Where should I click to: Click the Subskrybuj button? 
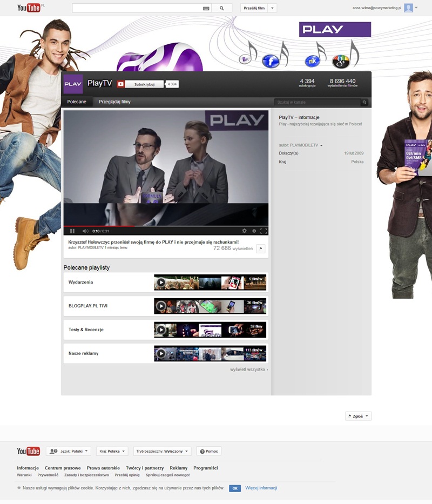[x=144, y=84]
